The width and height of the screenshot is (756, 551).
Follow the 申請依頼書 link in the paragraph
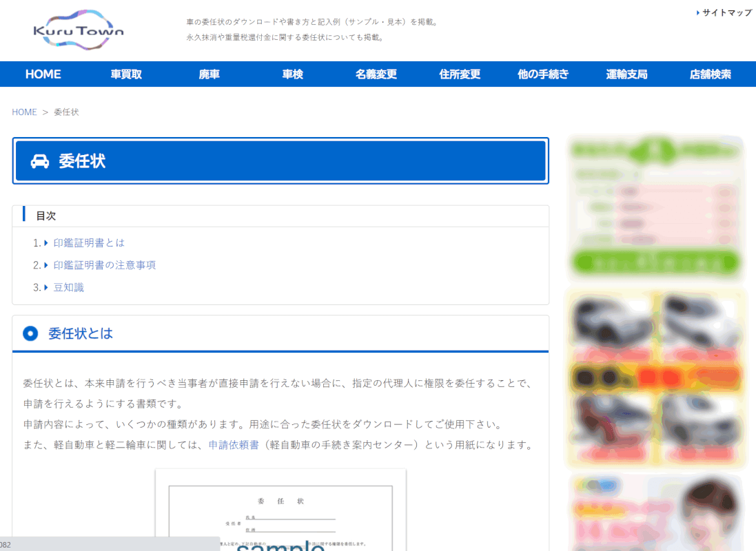(x=234, y=445)
